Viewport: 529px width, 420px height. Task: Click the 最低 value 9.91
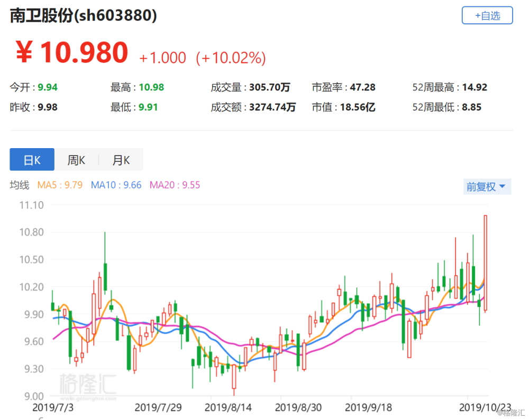click(x=148, y=107)
